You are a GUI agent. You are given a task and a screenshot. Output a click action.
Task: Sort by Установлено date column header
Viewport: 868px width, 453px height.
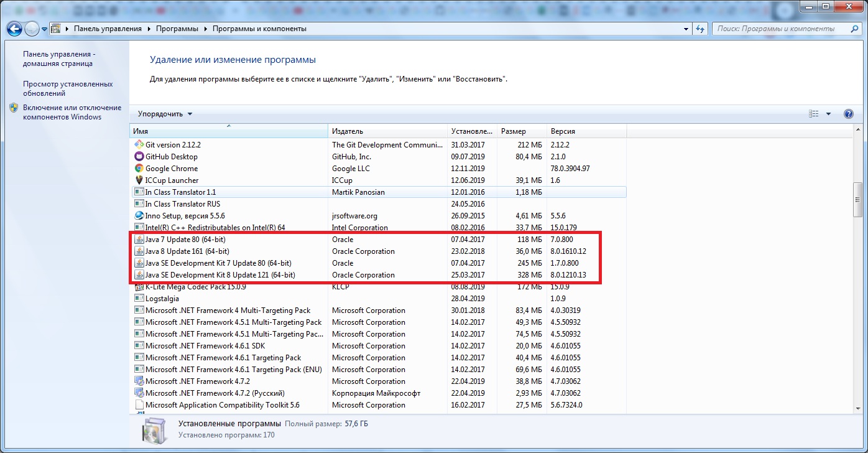point(473,131)
